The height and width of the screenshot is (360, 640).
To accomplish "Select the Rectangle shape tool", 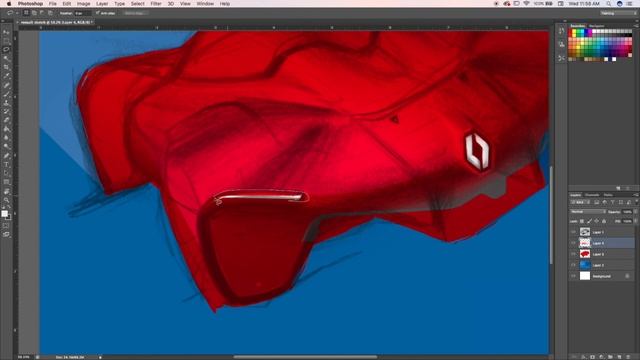I will pyautogui.click(x=6, y=182).
